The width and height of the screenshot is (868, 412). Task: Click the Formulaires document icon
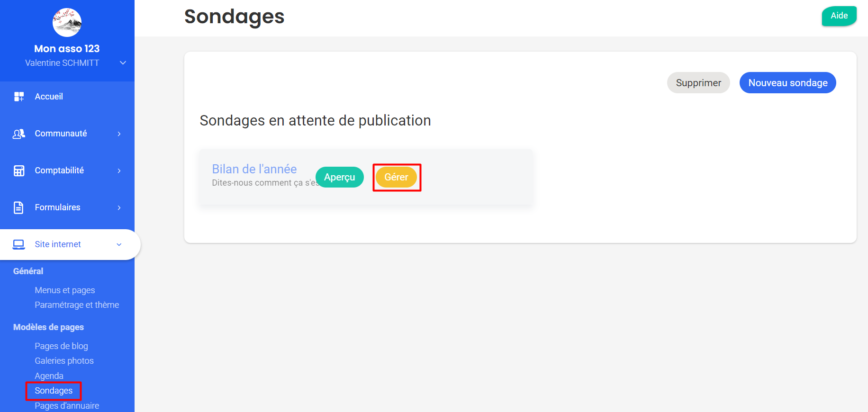[x=19, y=207]
